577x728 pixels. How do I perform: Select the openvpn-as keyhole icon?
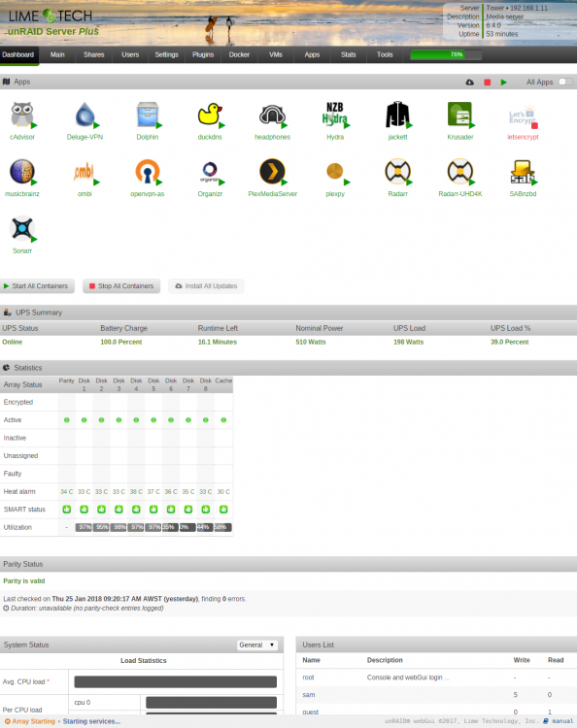coord(148,171)
